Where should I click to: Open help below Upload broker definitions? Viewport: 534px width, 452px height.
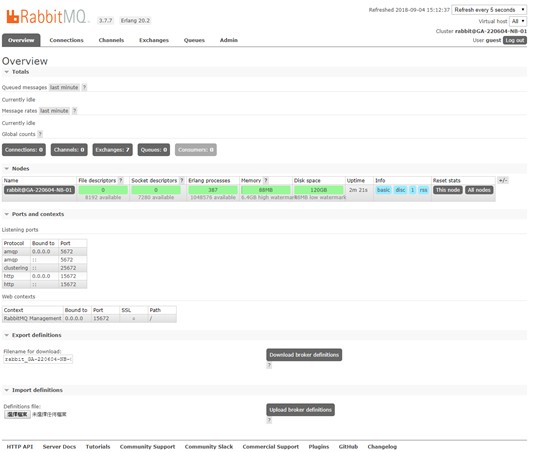point(269,420)
